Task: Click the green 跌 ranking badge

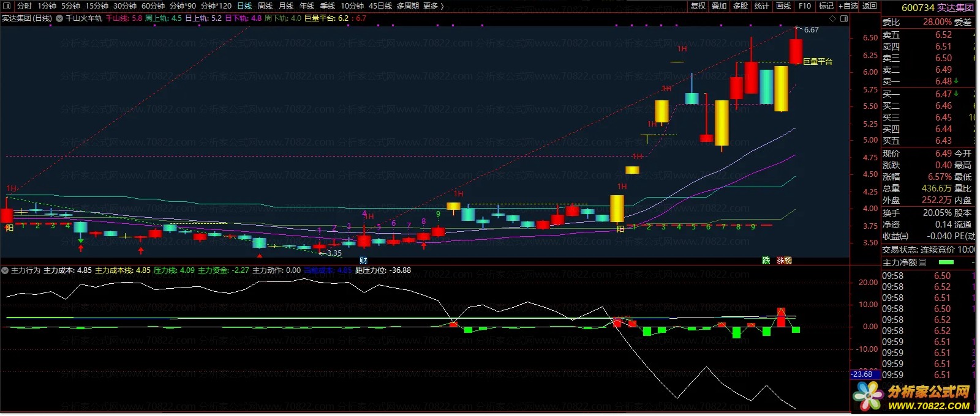Action: click(x=766, y=260)
